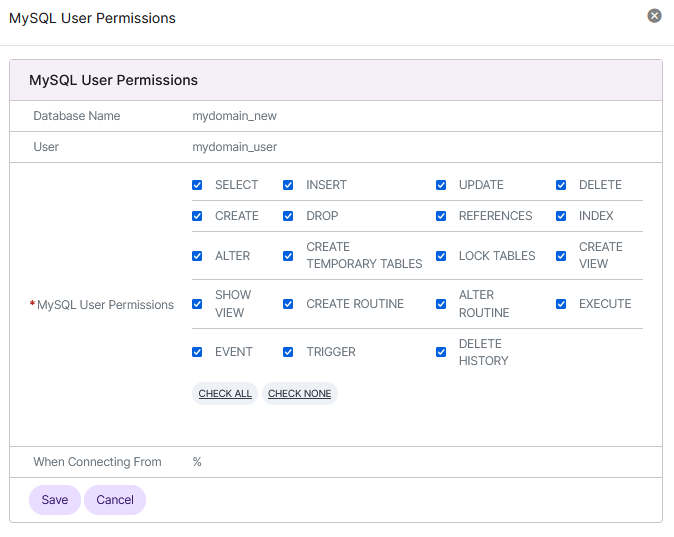This screenshot has height=537, width=674.
Task: Click the user value mydomain_user
Action: click(x=234, y=147)
